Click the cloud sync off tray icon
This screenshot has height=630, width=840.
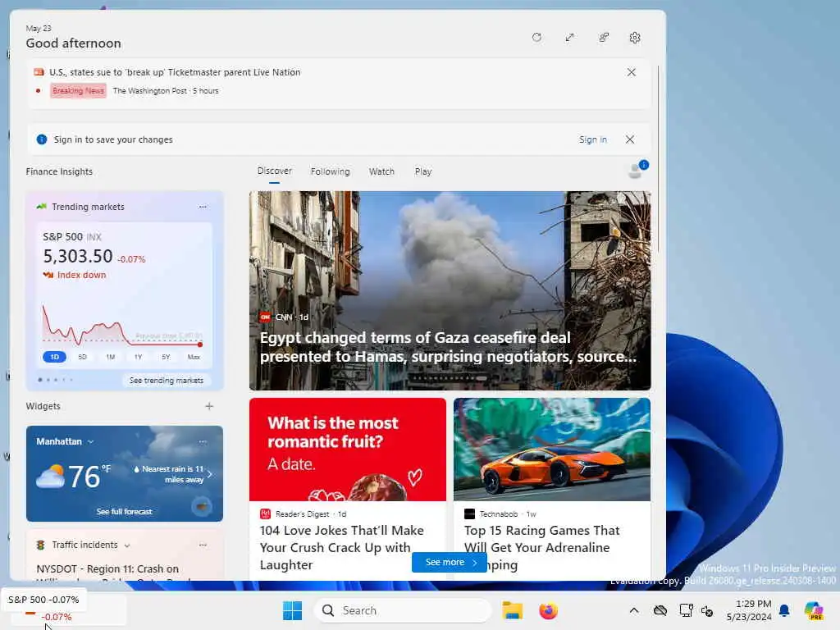click(x=660, y=610)
